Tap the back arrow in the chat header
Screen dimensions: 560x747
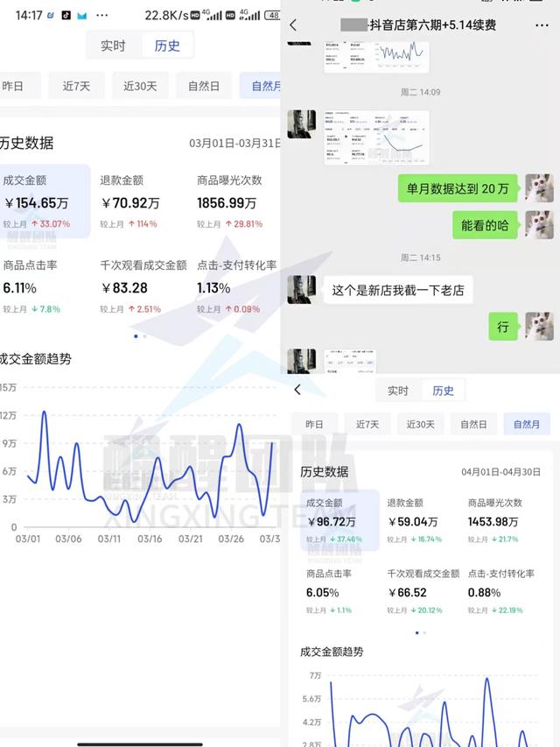pos(293,25)
